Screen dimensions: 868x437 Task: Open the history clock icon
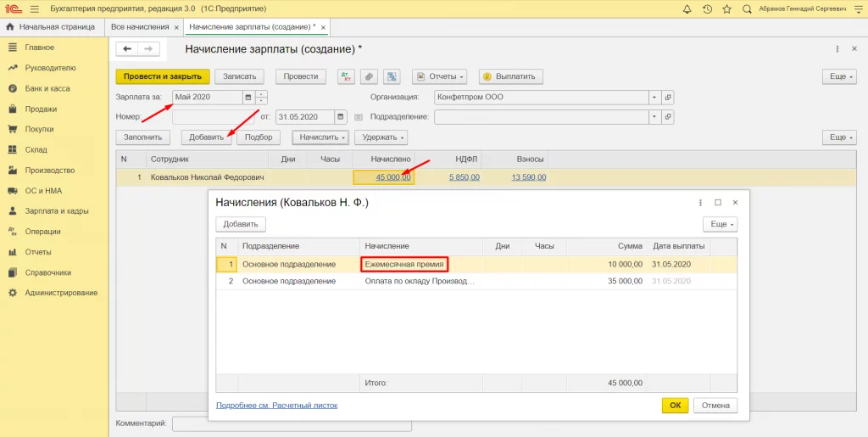(707, 8)
